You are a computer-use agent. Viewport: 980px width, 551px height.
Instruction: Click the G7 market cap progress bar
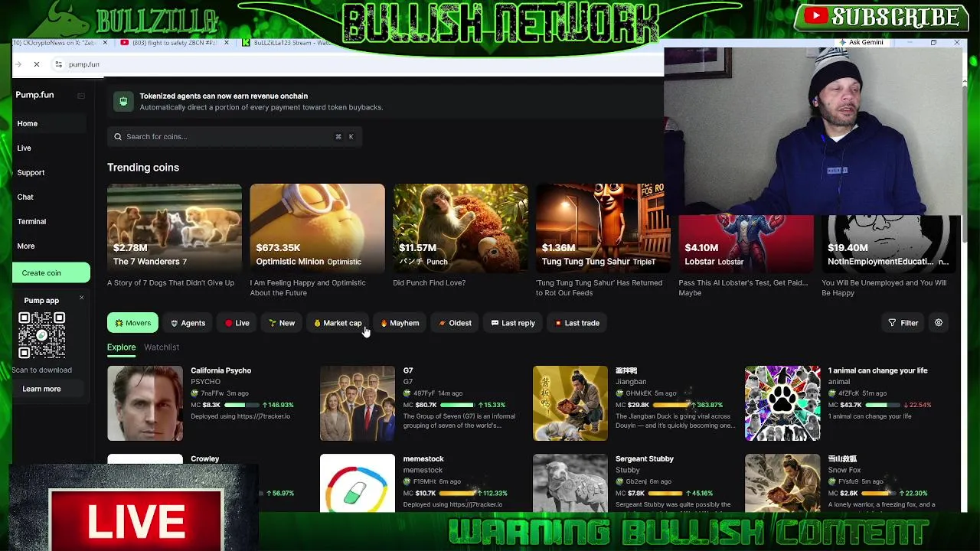click(x=456, y=405)
